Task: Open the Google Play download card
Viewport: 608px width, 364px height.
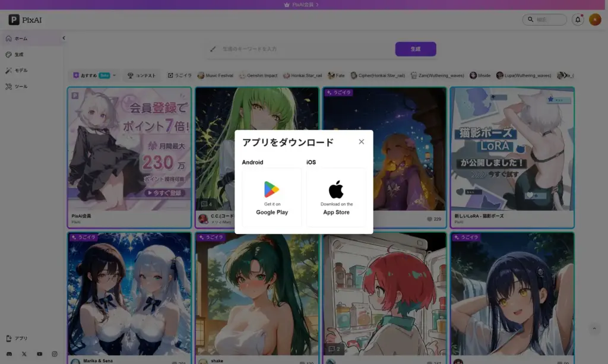Action: (272, 197)
